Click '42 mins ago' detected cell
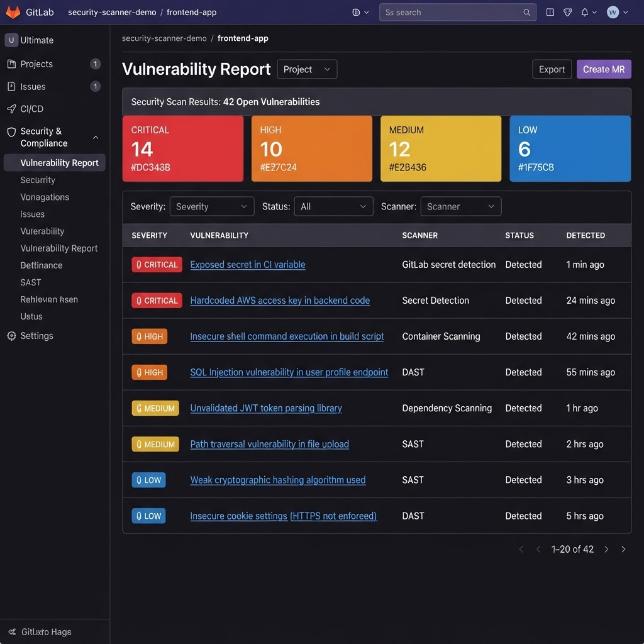The height and width of the screenshot is (644, 644). [591, 336]
